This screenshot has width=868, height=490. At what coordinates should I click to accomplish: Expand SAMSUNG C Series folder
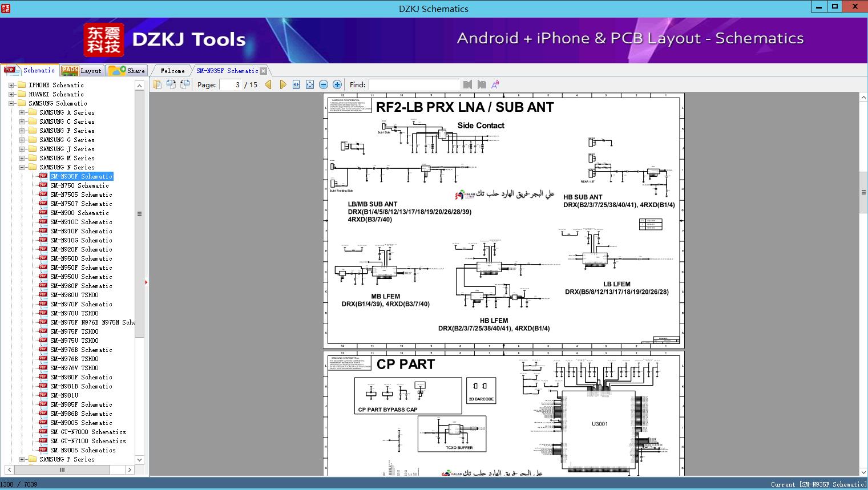[x=22, y=122]
